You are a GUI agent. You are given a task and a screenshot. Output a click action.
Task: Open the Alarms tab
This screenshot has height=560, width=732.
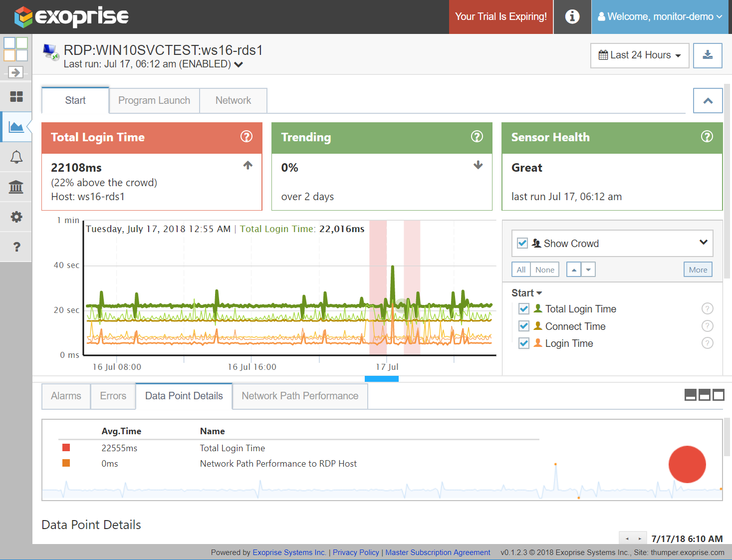coord(66,396)
